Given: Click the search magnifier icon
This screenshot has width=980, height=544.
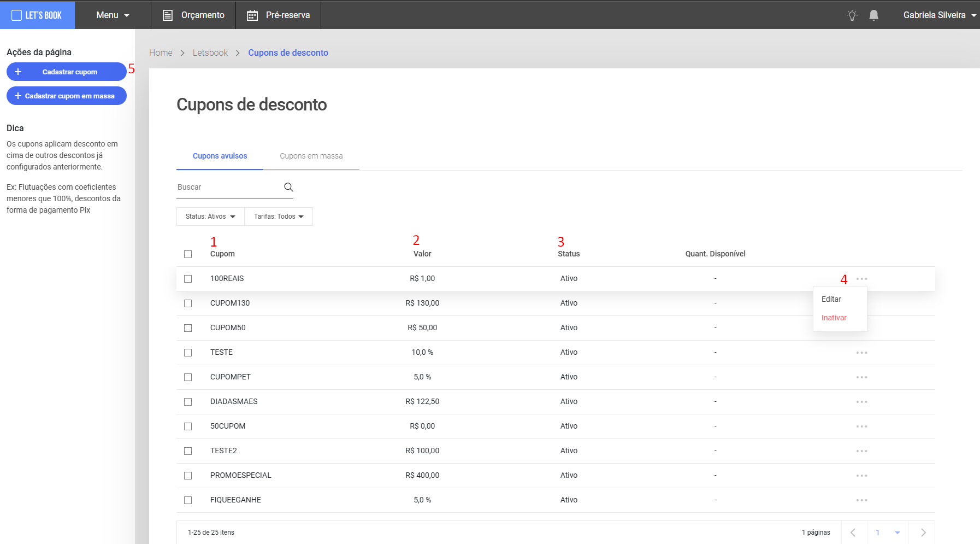Looking at the screenshot, I should (x=288, y=187).
